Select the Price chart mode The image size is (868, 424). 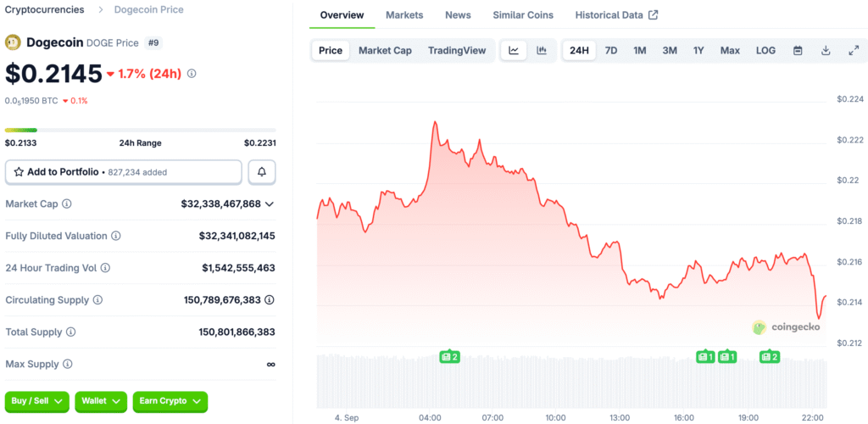[x=331, y=50]
